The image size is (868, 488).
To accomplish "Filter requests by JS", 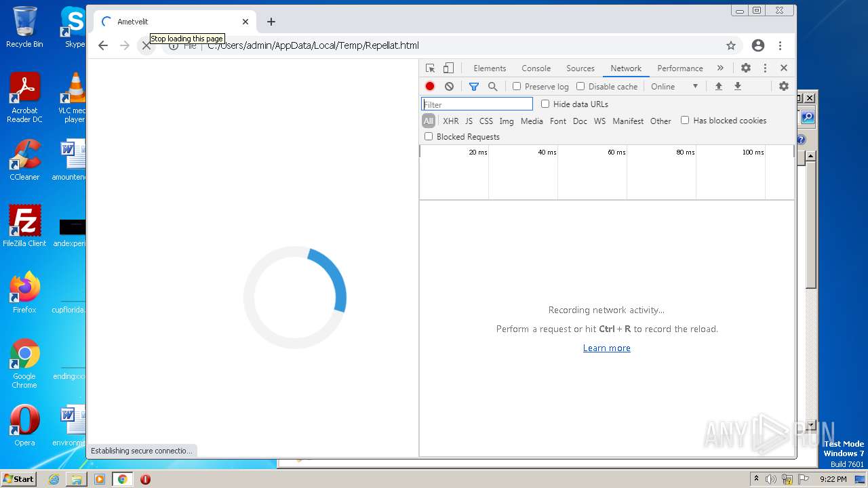I will point(469,121).
